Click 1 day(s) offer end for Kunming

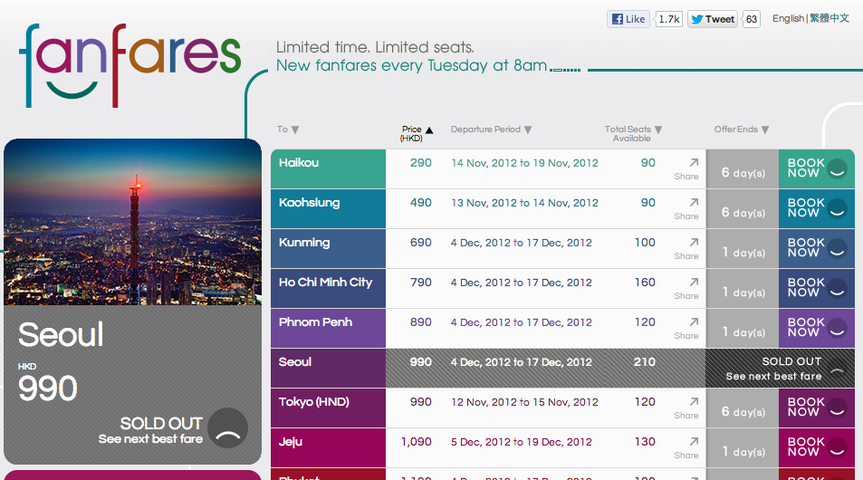(743, 252)
